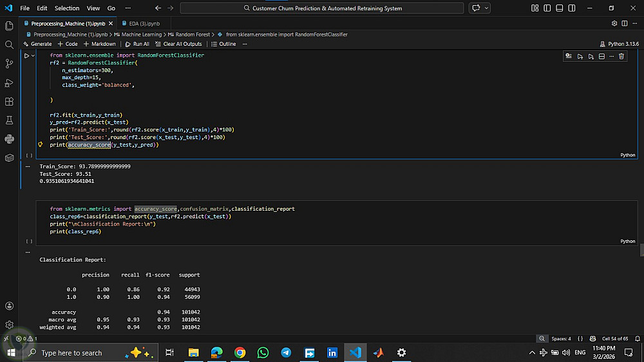Open the Selection menu
Image resolution: width=644 pixels, height=362 pixels.
point(66,8)
